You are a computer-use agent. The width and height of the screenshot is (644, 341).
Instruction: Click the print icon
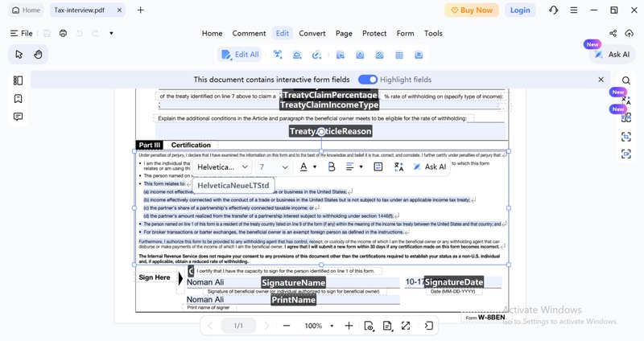(x=63, y=33)
